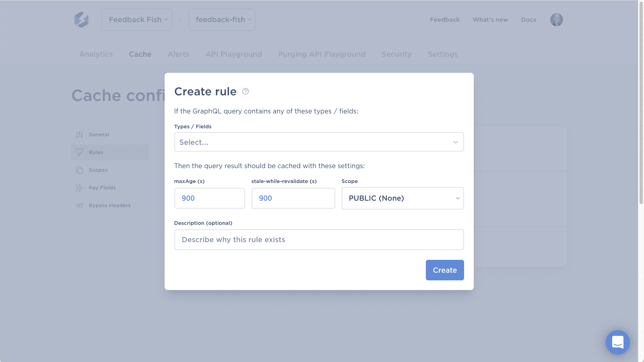The width and height of the screenshot is (644, 362).
Task: Click the rule Description text field
Action: 319,240
